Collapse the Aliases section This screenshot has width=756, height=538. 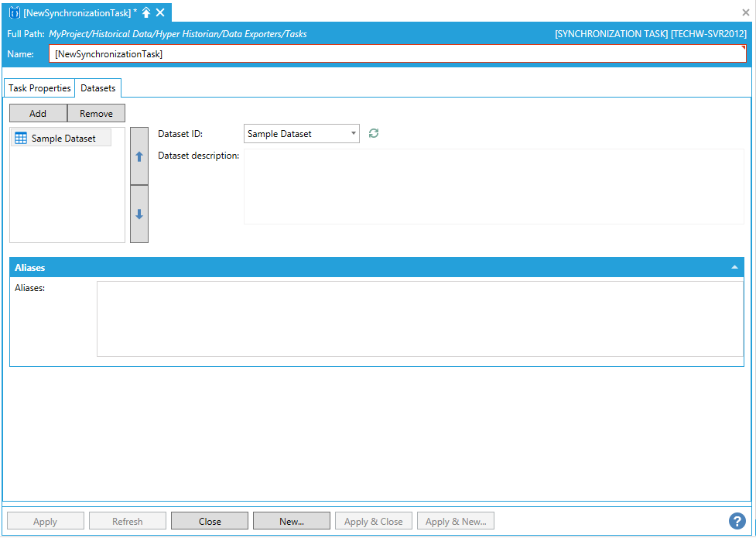point(734,267)
